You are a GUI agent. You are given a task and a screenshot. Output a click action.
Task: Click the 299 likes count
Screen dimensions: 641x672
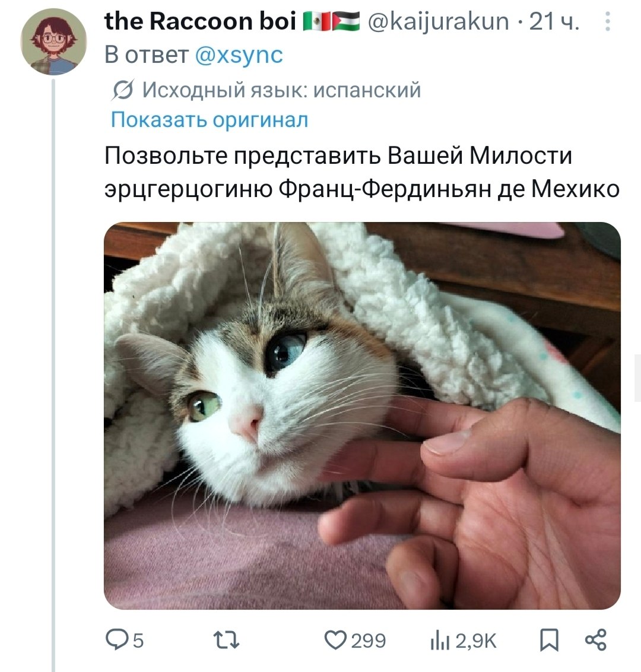[368, 641]
